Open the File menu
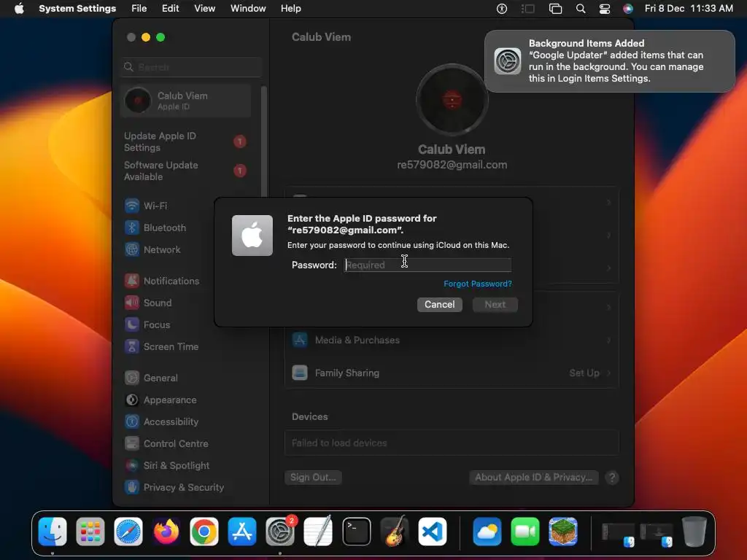Screen dimensions: 747x560 coord(139,9)
